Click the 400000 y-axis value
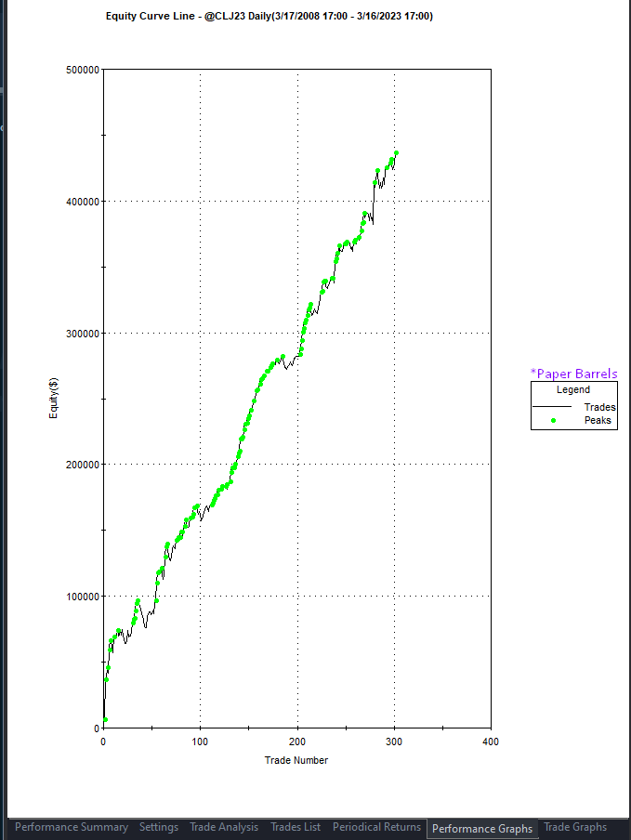Image resolution: width=631 pixels, height=840 pixels. pyautogui.click(x=83, y=202)
